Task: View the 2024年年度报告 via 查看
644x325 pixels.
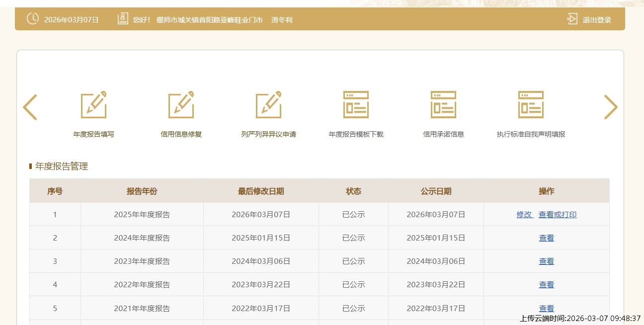Action: tap(546, 238)
